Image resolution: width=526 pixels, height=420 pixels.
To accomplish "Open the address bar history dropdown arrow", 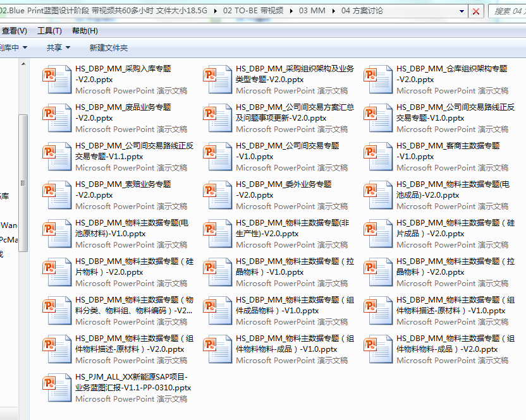I will (x=462, y=11).
